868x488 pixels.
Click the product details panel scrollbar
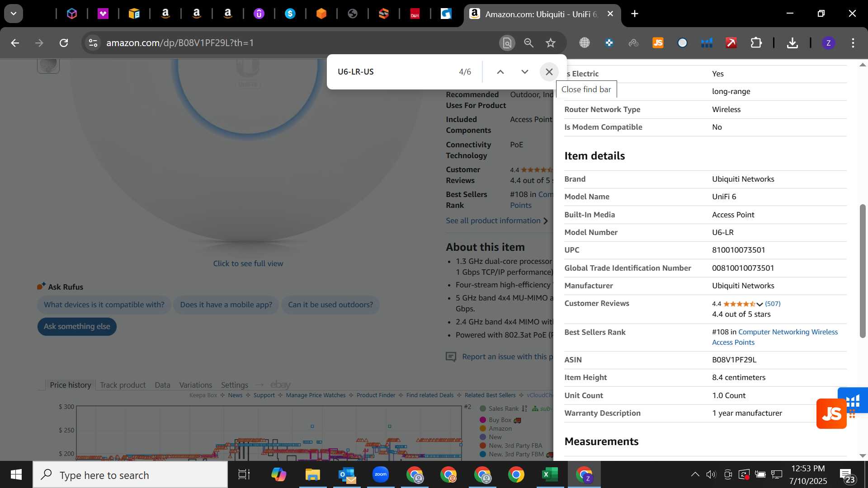pyautogui.click(x=862, y=271)
